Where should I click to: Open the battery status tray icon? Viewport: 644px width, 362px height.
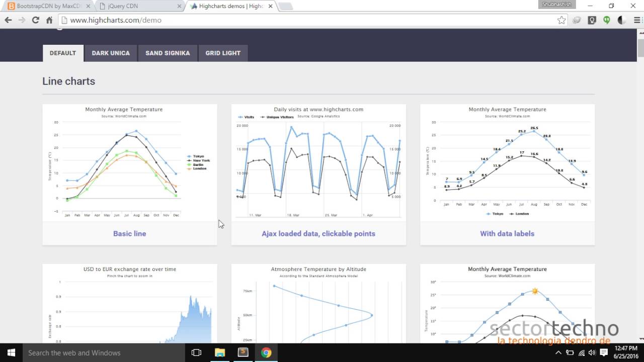(x=570, y=353)
